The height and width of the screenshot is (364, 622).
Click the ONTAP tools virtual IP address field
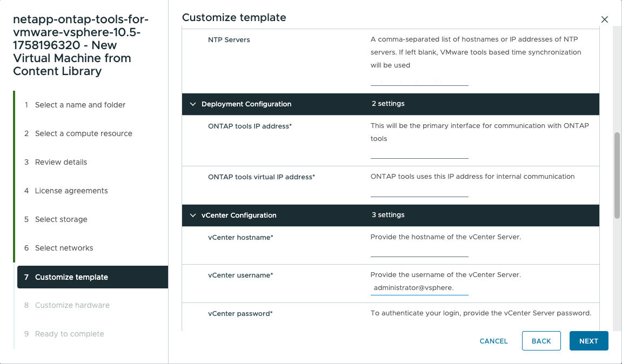click(419, 191)
